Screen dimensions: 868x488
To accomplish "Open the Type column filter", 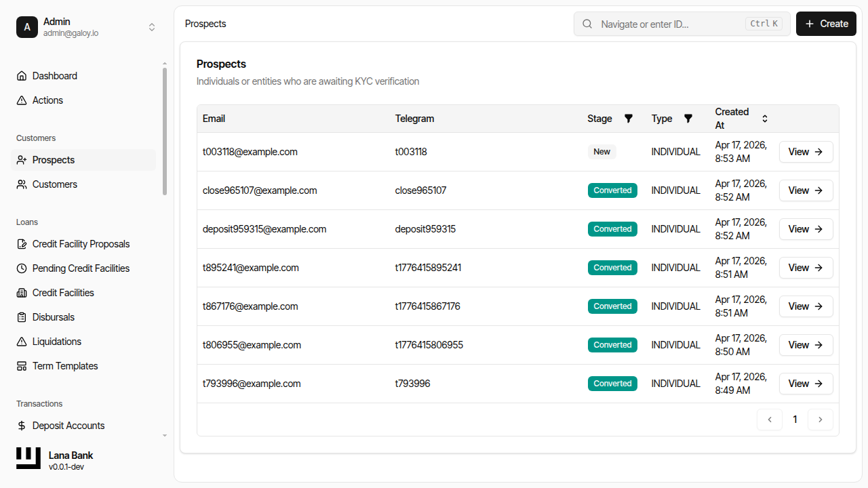I will [x=688, y=119].
